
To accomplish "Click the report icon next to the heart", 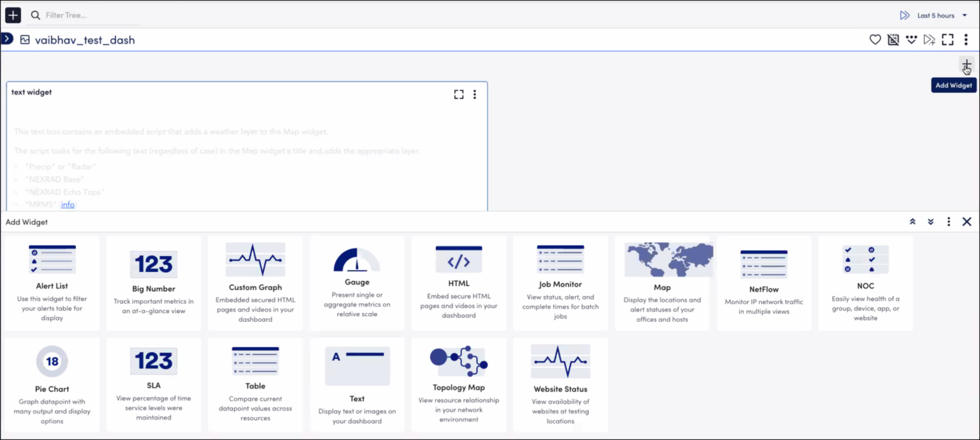I will 893,40.
